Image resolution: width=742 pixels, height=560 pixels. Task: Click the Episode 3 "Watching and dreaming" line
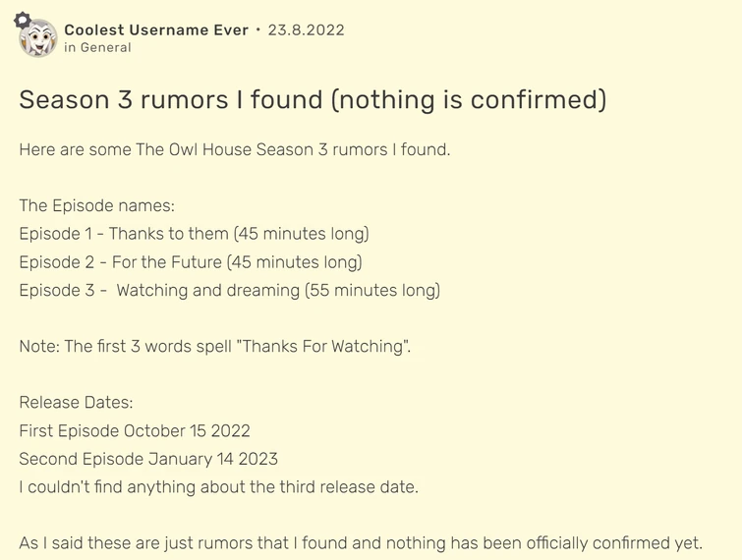point(229,290)
